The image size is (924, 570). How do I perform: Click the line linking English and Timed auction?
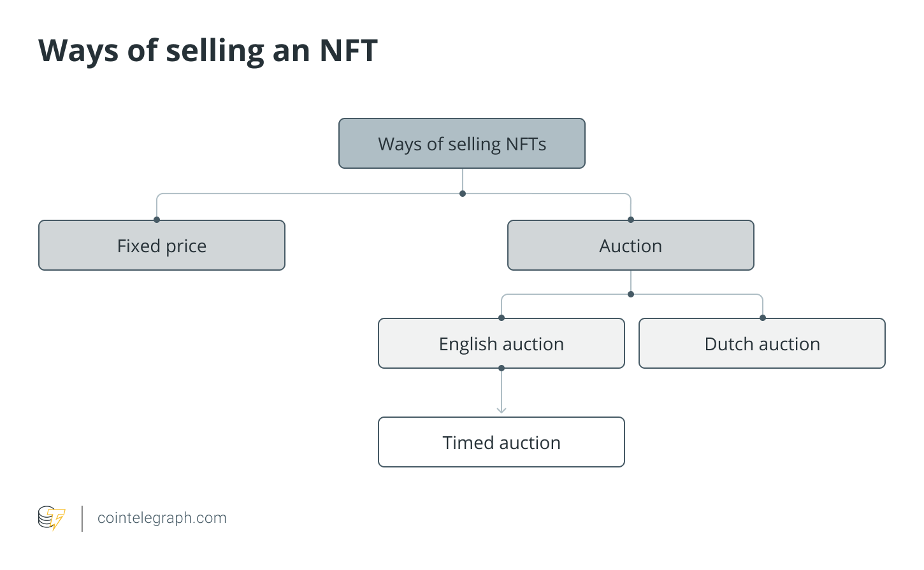click(502, 390)
